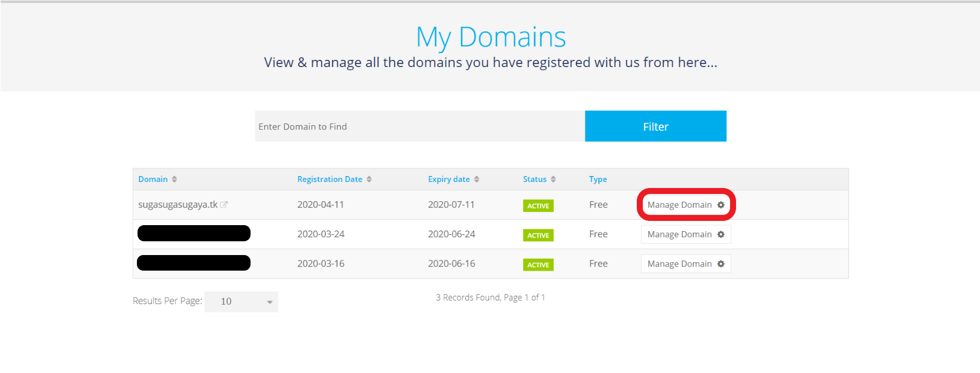Click Manage Domain for sugasugasugaya.tk
Screen dimensions: 980x373
680,205
